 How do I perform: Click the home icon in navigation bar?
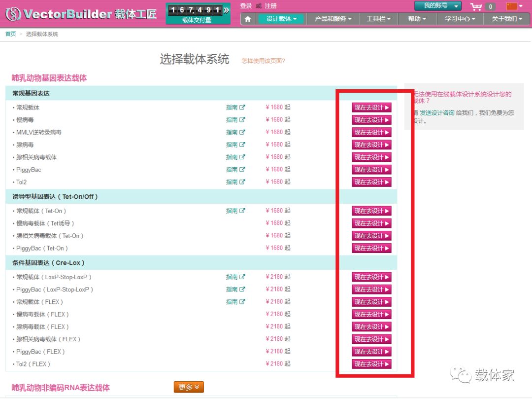coord(248,19)
